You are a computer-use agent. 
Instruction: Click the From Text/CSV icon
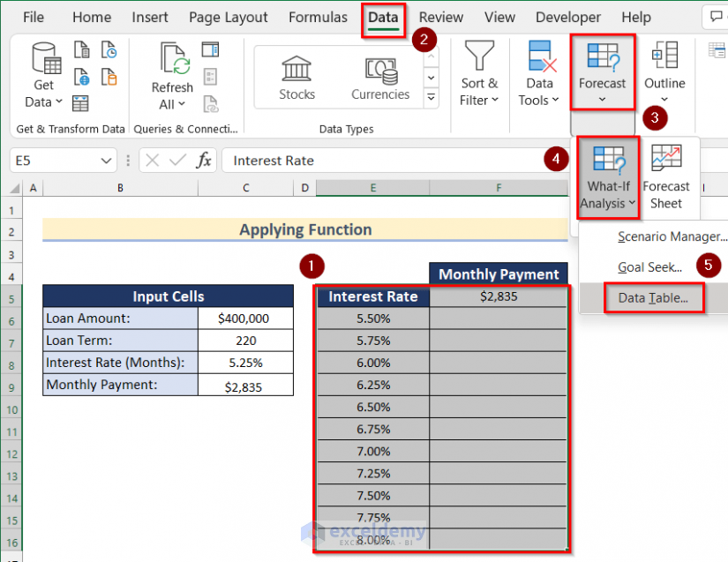[x=82, y=49]
